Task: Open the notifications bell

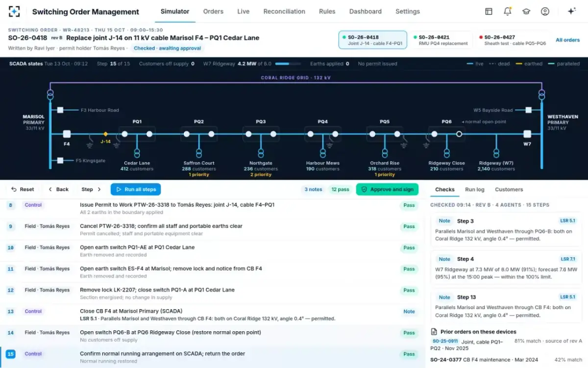Action: pyautogui.click(x=508, y=11)
